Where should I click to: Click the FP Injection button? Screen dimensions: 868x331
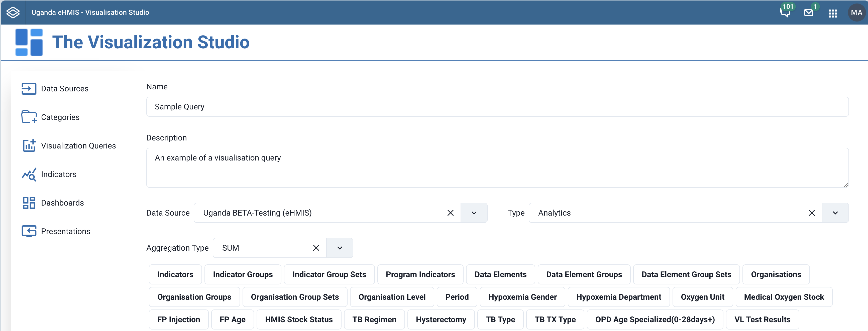[179, 319]
